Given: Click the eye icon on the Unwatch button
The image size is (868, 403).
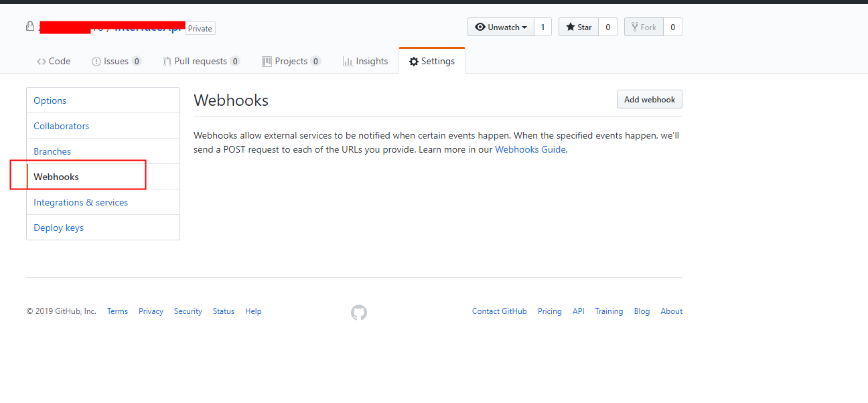Looking at the screenshot, I should [480, 27].
